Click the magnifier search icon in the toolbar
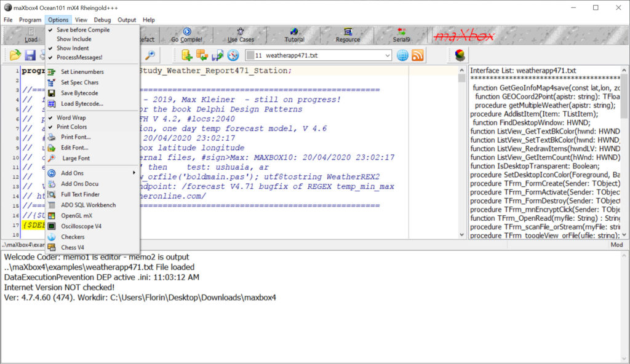The width and height of the screenshot is (630, 364). 150,55
